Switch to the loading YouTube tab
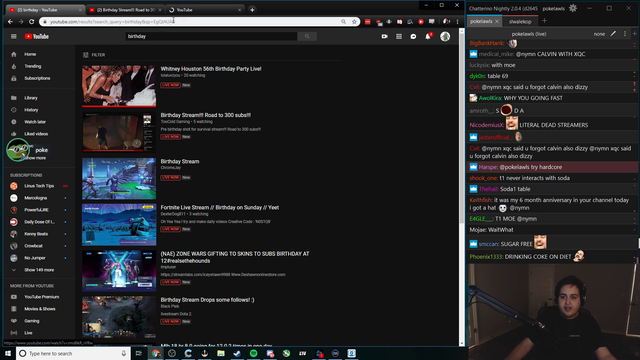Viewport: 640px width, 360px height. 204,10
